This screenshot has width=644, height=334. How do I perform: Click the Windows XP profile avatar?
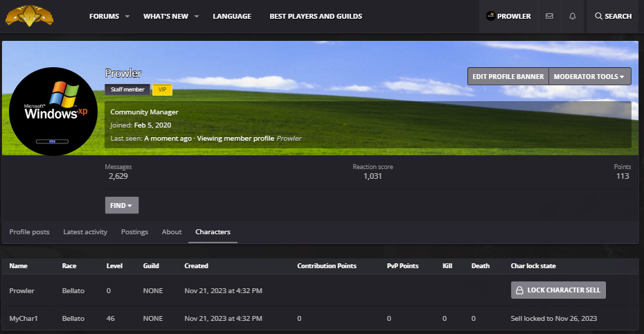pos(53,112)
